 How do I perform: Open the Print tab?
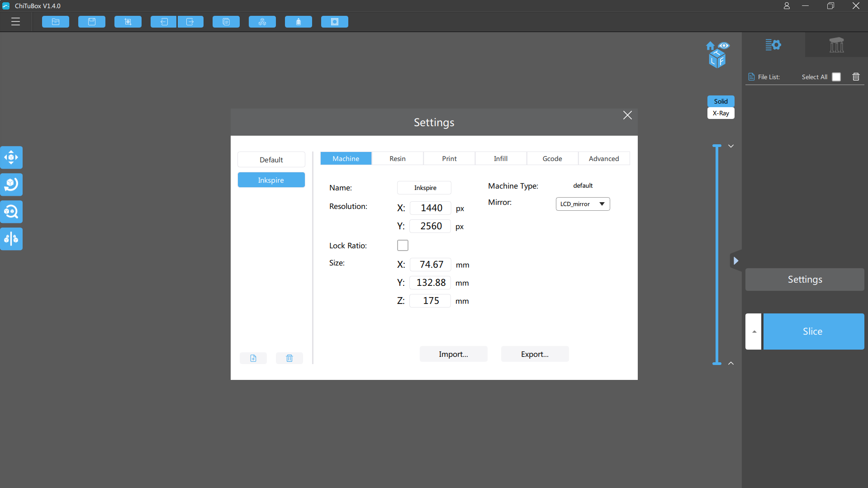(x=449, y=158)
